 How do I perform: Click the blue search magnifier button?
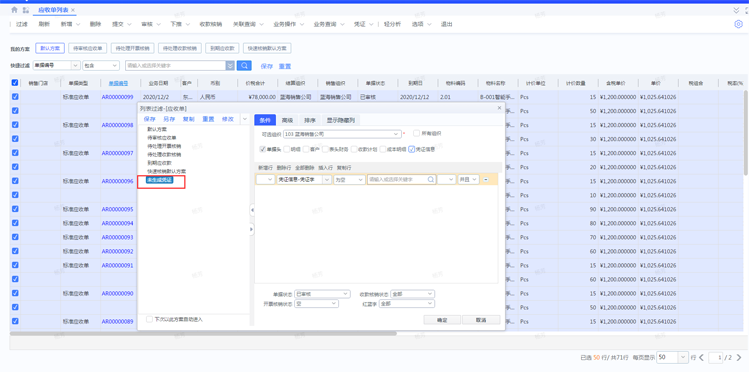244,65
